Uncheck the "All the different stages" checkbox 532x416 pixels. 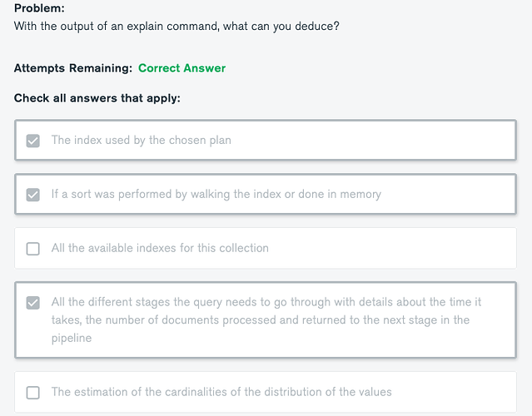pyautogui.click(x=33, y=303)
